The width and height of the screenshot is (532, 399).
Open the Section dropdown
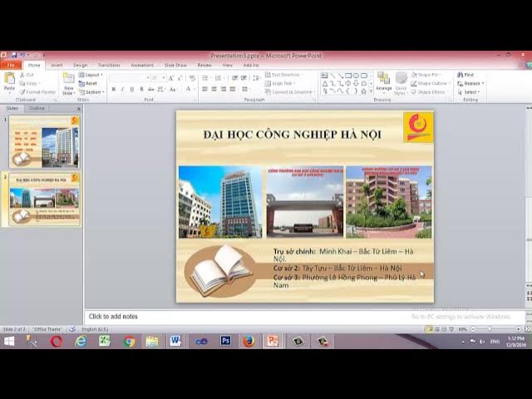click(91, 92)
